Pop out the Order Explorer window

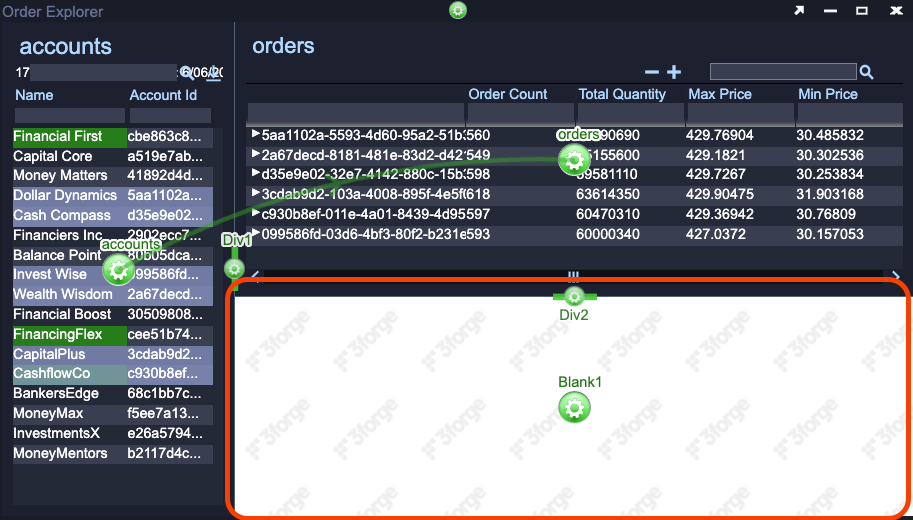(x=799, y=11)
